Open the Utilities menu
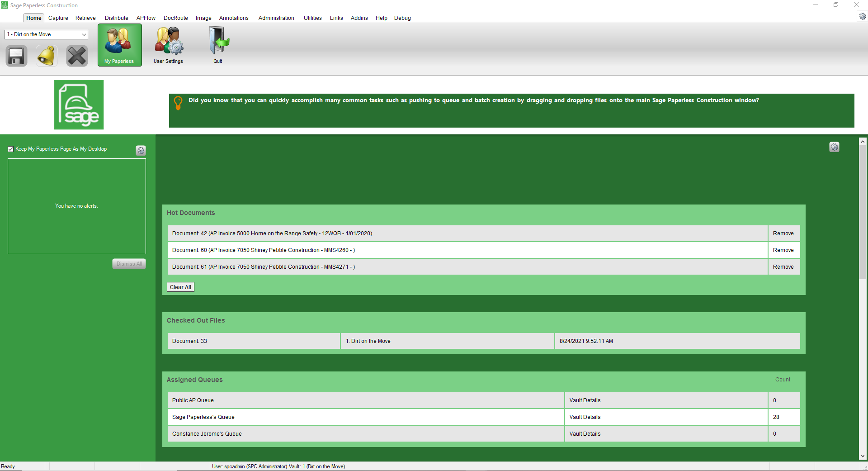This screenshot has height=471, width=868. [x=313, y=18]
